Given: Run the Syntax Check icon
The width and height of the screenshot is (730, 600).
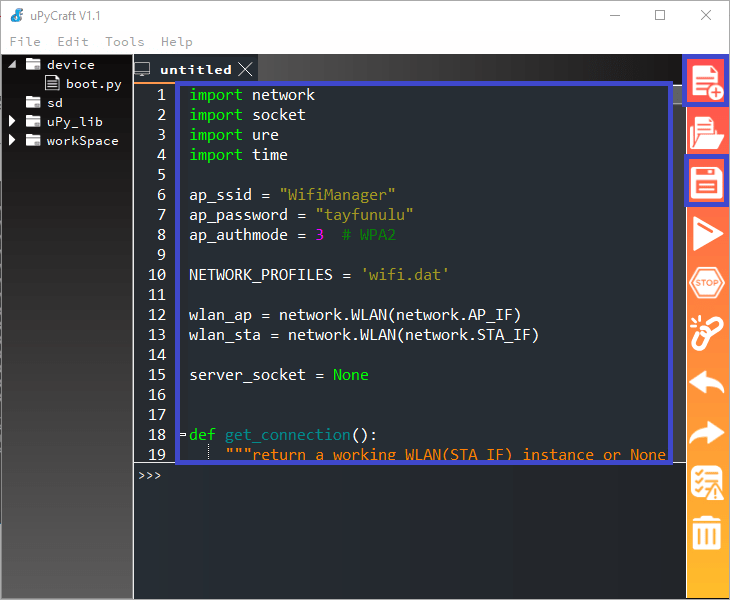Looking at the screenshot, I should coord(707,482).
